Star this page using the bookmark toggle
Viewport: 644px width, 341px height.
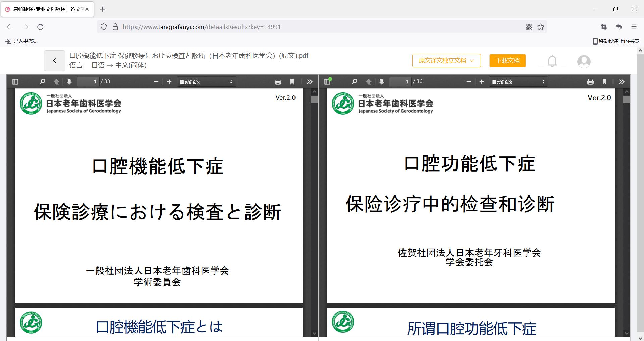pyautogui.click(x=540, y=27)
